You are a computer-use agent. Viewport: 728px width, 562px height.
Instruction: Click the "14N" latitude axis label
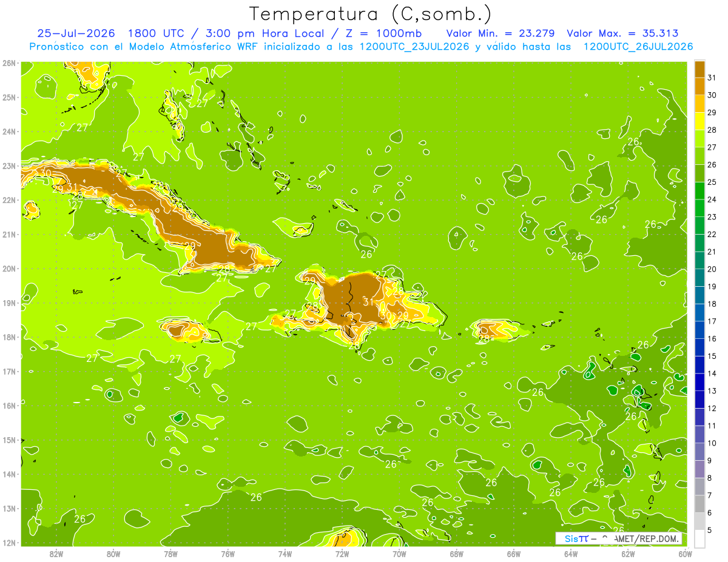click(x=8, y=474)
